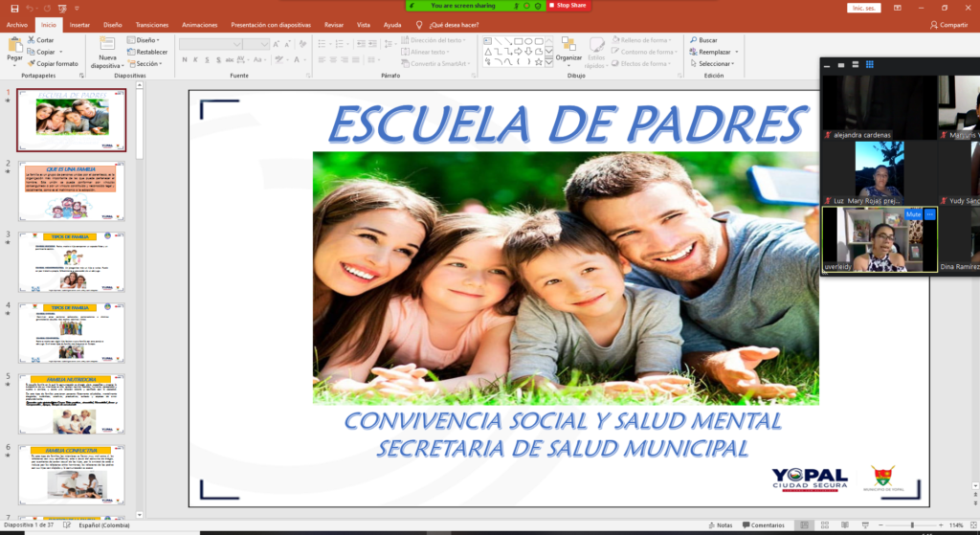Image resolution: width=980 pixels, height=535 pixels.
Task: Switch to slide sorter view icon
Action: coord(824,525)
